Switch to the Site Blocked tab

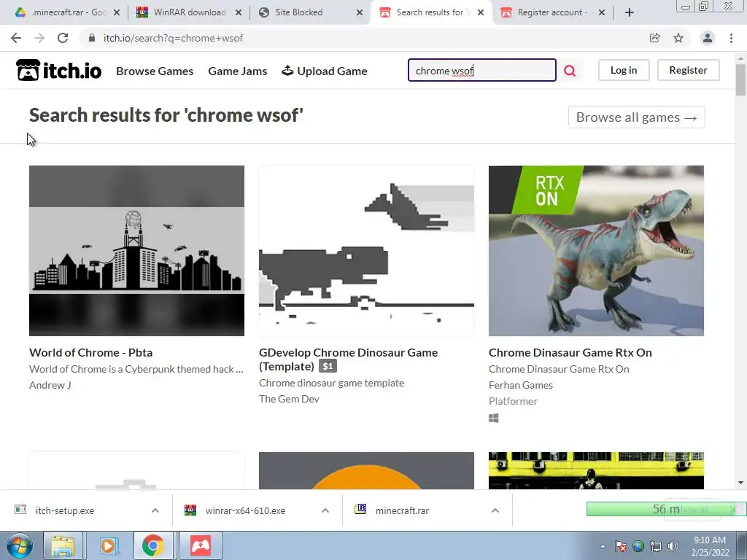[x=309, y=12]
